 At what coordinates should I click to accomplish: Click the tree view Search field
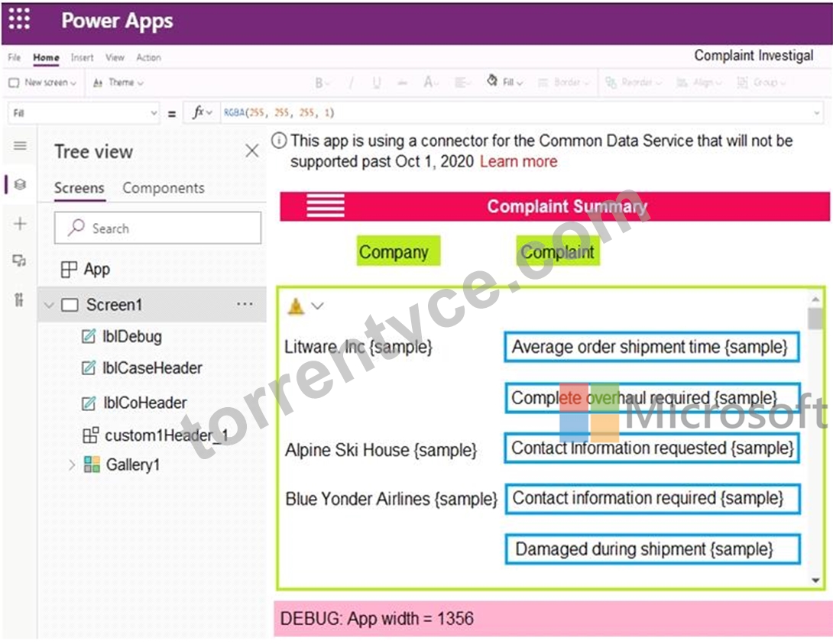point(157,228)
